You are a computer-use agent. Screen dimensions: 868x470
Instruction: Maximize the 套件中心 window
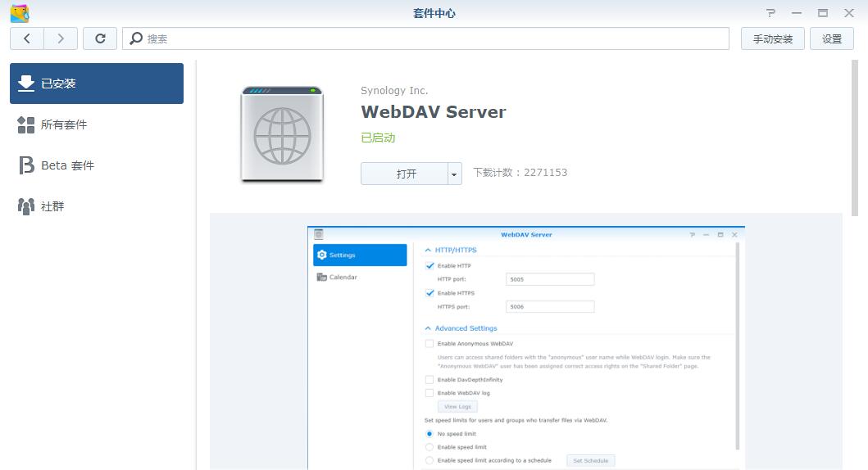click(x=823, y=13)
